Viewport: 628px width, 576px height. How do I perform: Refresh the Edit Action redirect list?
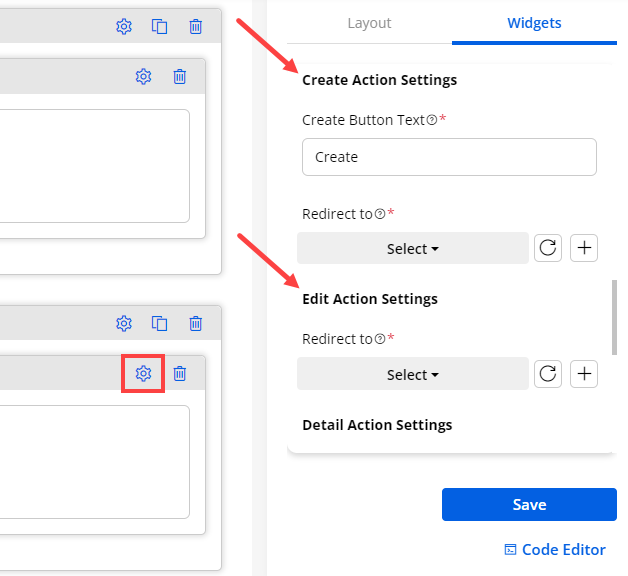point(547,374)
